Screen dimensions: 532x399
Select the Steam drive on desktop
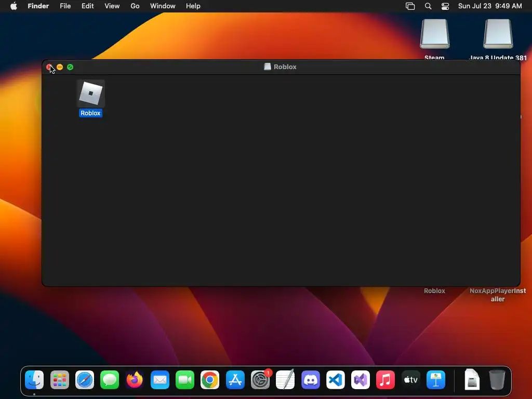click(435, 34)
